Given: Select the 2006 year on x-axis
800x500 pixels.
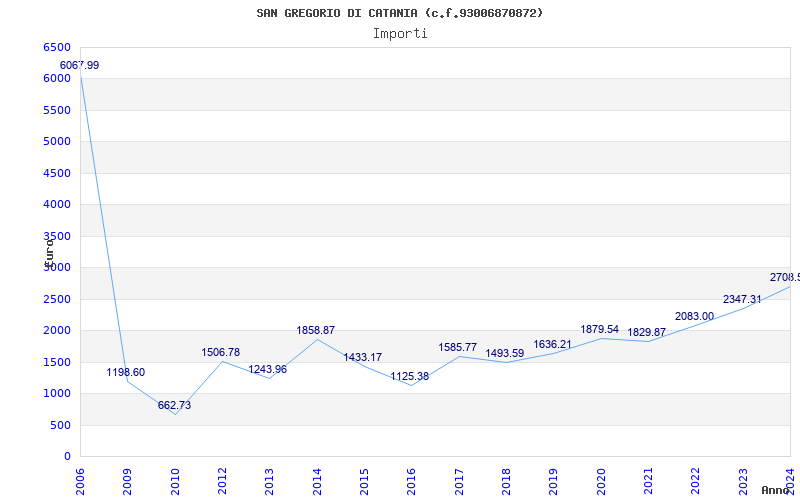Looking at the screenshot, I should 81,479.
